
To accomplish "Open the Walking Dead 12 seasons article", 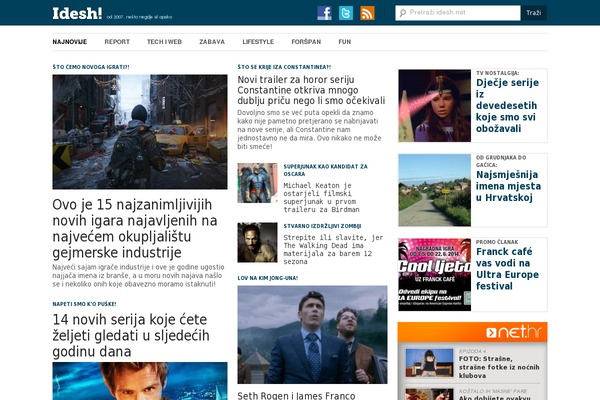I will click(333, 250).
